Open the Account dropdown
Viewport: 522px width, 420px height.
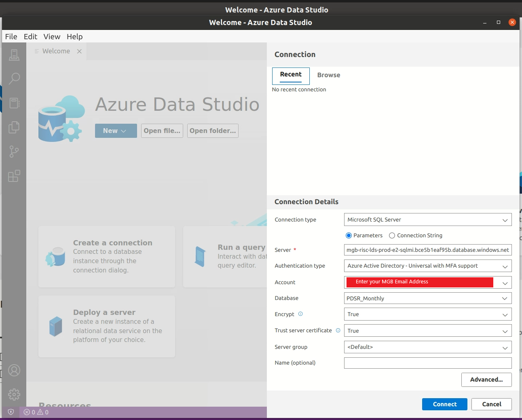428,282
